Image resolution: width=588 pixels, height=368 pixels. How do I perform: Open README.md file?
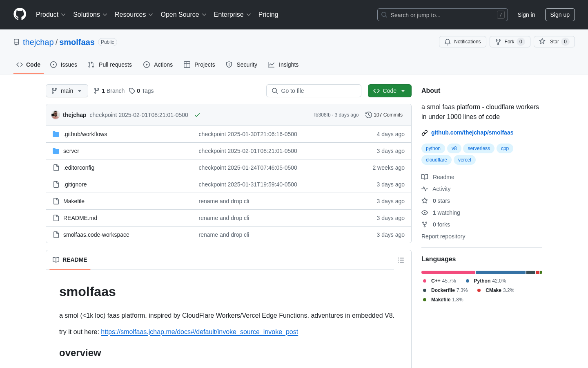click(80, 218)
